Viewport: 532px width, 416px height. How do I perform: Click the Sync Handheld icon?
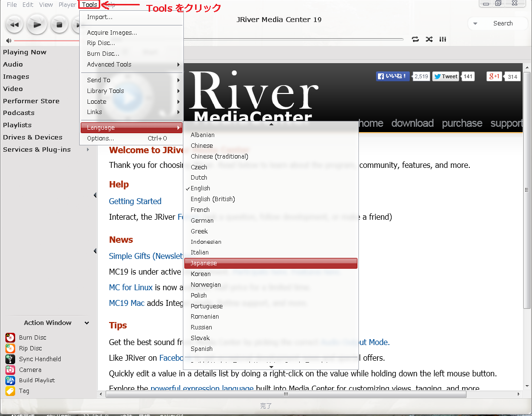(x=10, y=359)
